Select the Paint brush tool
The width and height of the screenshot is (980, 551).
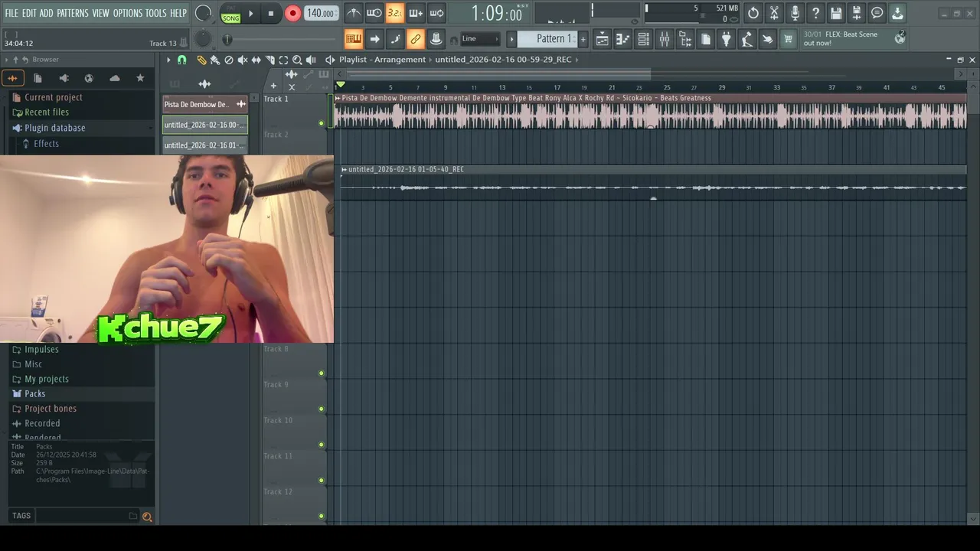pos(215,60)
